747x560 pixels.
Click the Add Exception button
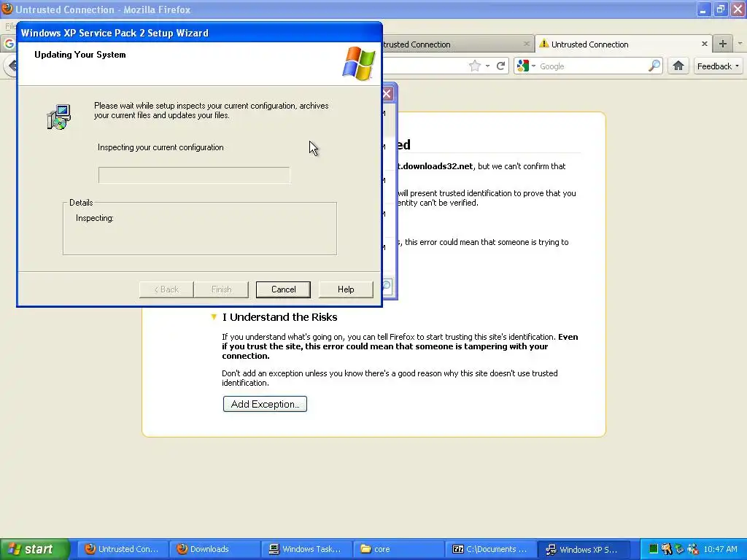coord(265,404)
